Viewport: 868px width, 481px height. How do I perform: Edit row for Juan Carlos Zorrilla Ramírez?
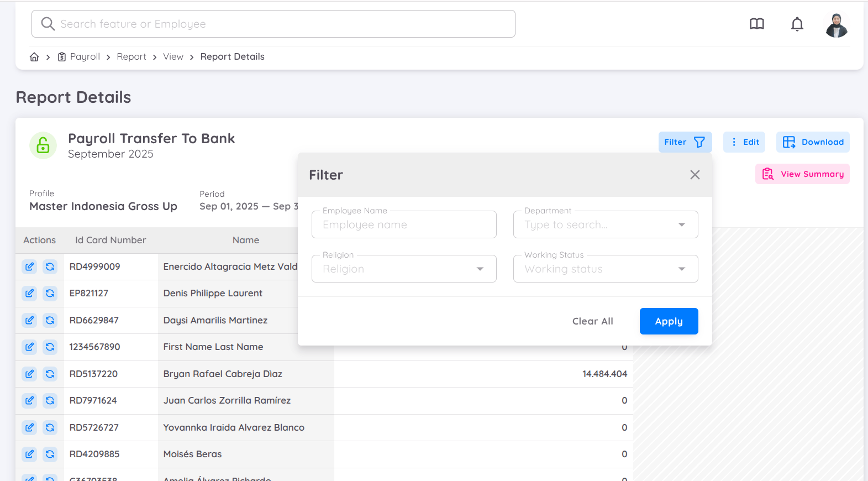pos(29,400)
